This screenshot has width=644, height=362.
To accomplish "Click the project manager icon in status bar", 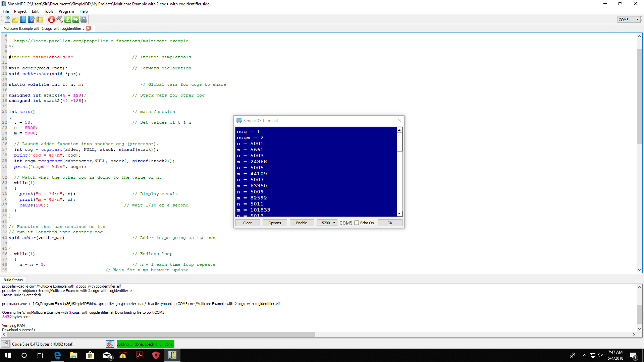I will pyautogui.click(x=5, y=344).
